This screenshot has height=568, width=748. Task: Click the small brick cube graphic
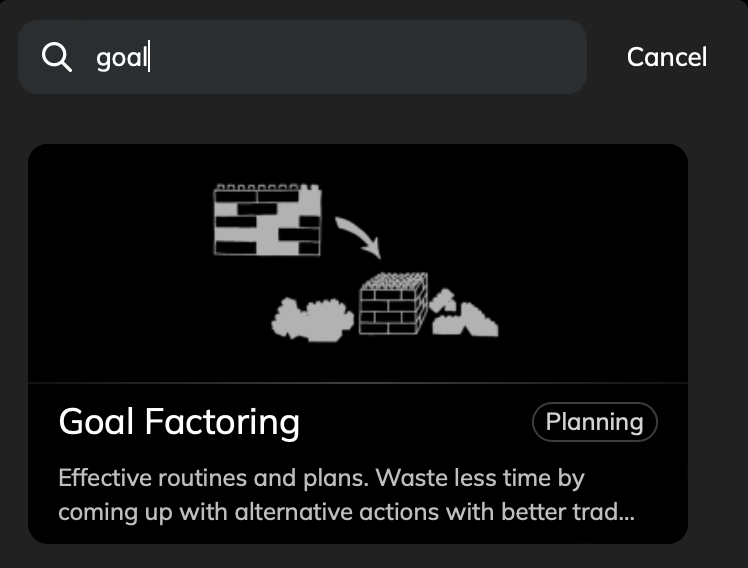coord(393,303)
